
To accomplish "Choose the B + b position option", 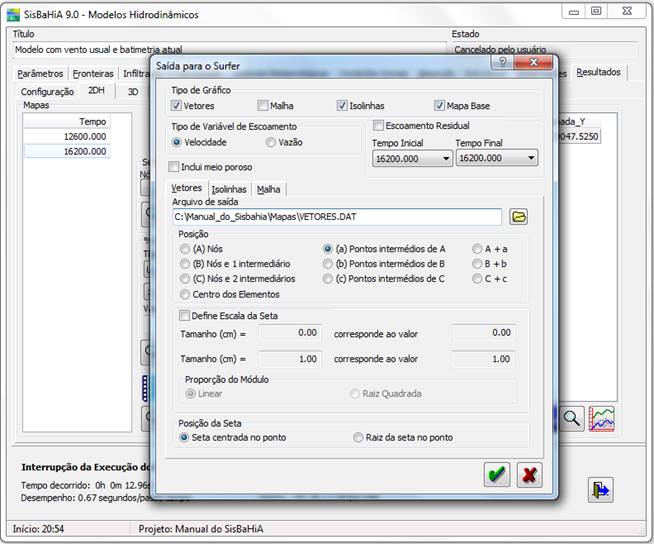I will click(x=477, y=264).
